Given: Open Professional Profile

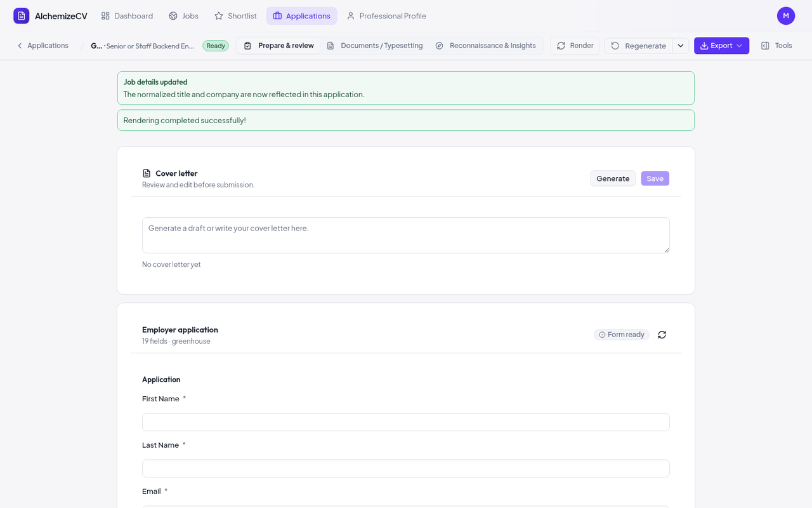Looking at the screenshot, I should coord(386,16).
